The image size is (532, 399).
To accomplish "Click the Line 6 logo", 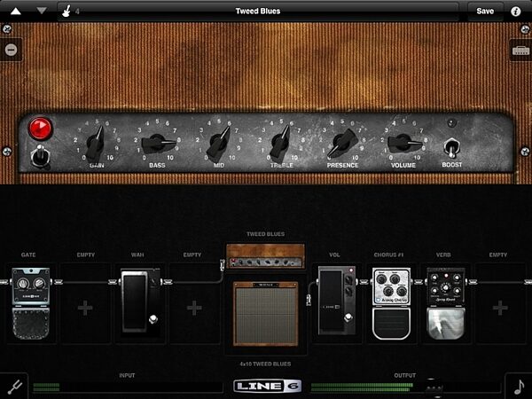I will pyautogui.click(x=268, y=386).
